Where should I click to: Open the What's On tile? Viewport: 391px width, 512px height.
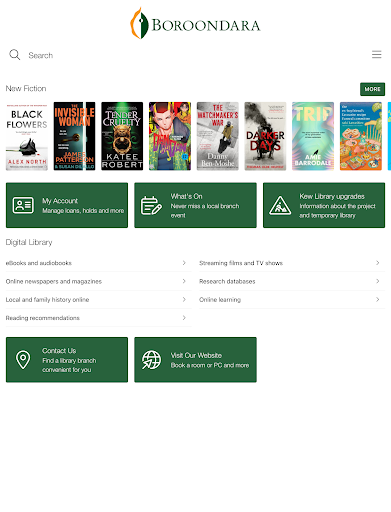(x=195, y=205)
